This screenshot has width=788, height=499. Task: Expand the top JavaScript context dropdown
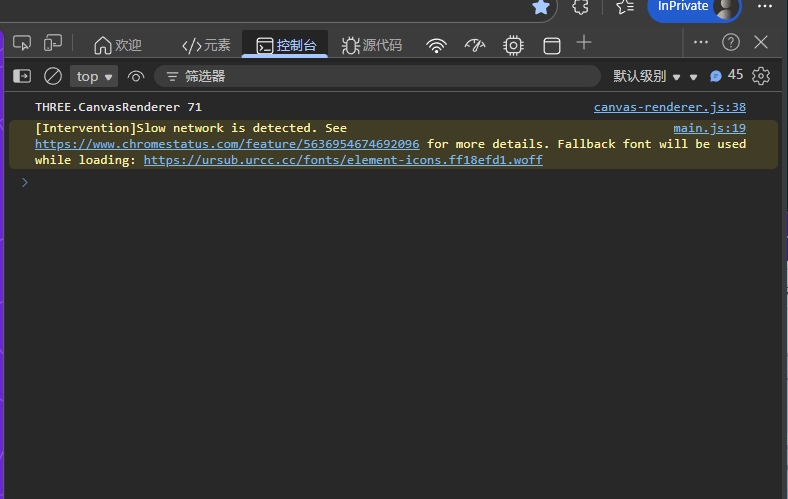(94, 76)
